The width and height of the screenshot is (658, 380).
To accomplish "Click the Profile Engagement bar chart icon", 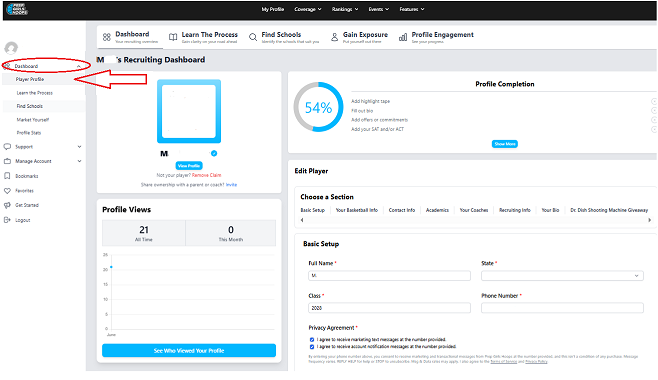I will [x=403, y=37].
